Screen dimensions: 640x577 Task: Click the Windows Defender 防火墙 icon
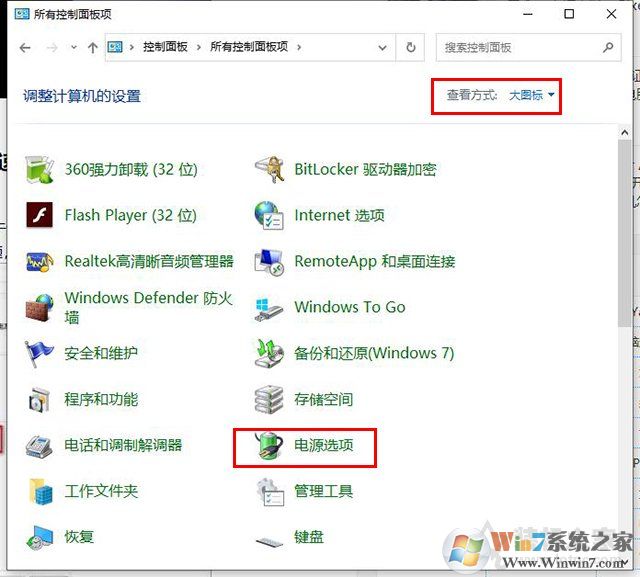tap(40, 308)
